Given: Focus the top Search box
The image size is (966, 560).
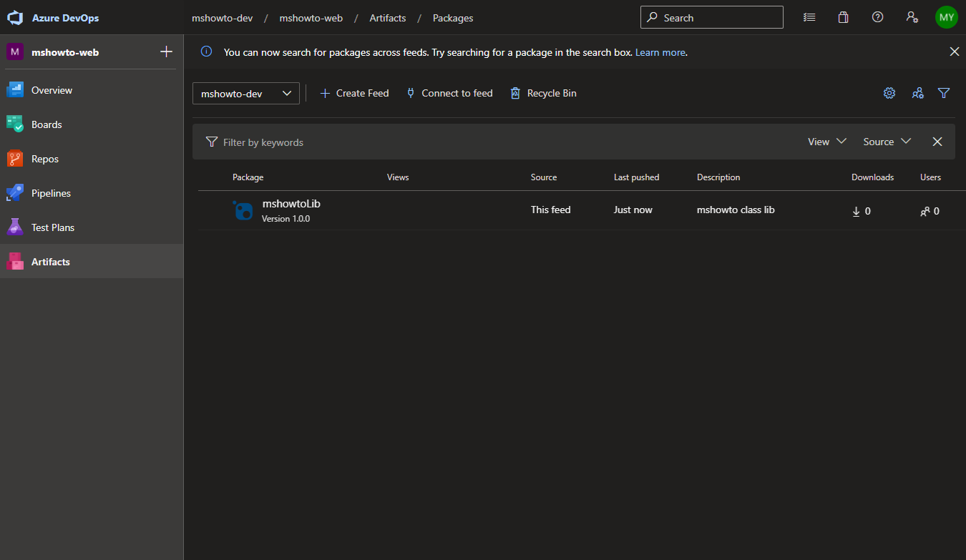Looking at the screenshot, I should (x=712, y=18).
